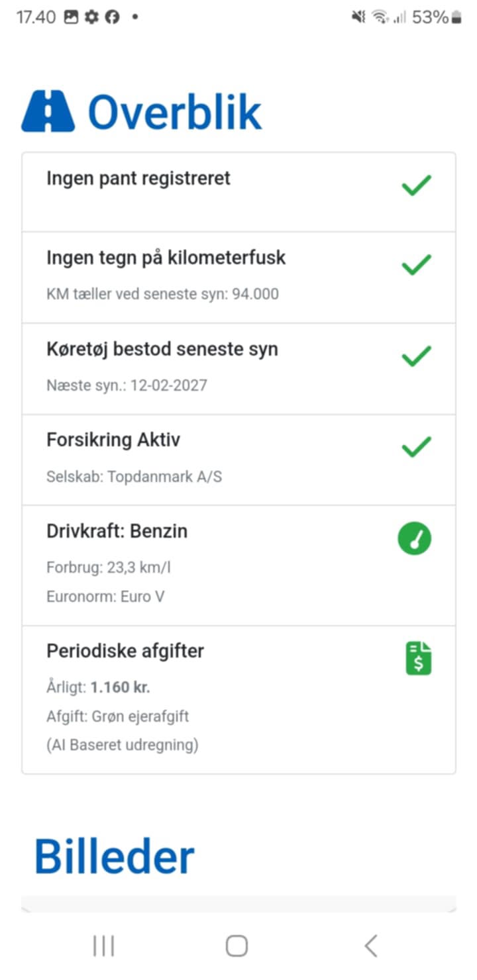Select the Drivkraft: Benzin title
Screen dimensions: 477x980
117,532
